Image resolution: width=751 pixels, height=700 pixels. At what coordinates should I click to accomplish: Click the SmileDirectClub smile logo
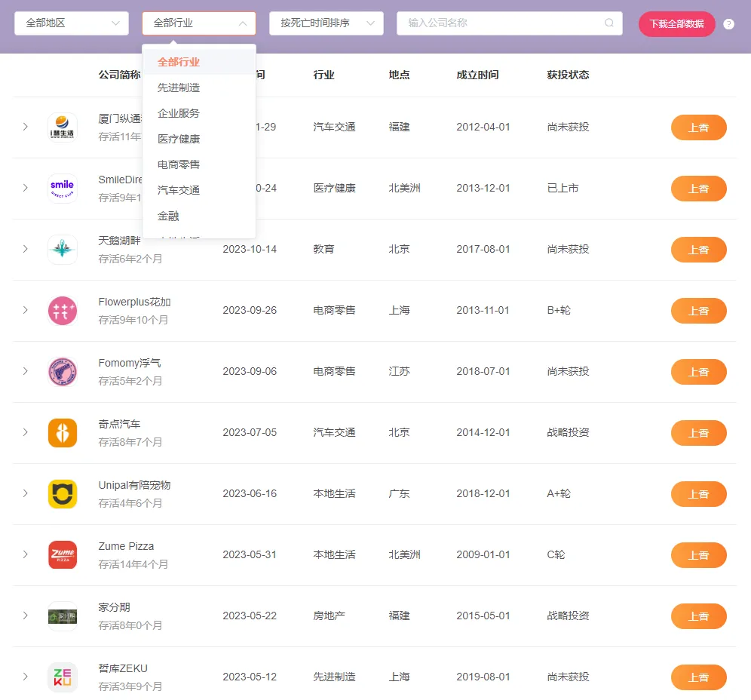click(x=63, y=189)
